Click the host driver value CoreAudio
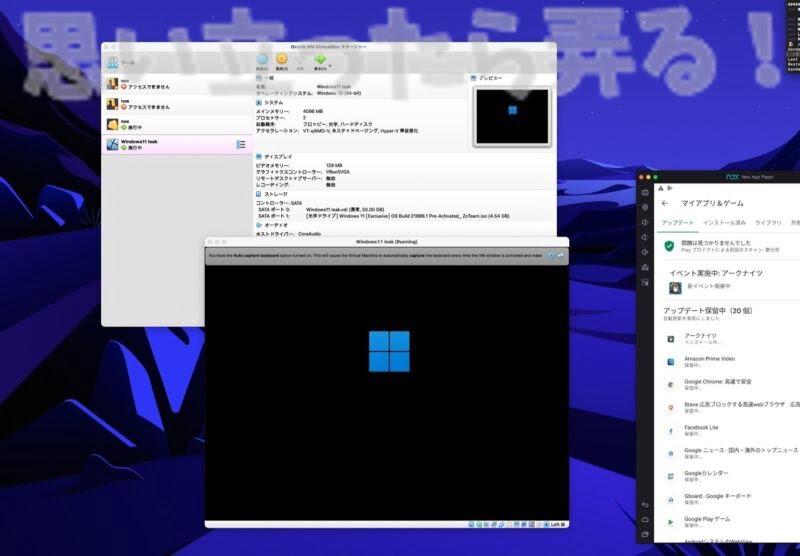The height and width of the screenshot is (556, 800). pyautogui.click(x=309, y=234)
